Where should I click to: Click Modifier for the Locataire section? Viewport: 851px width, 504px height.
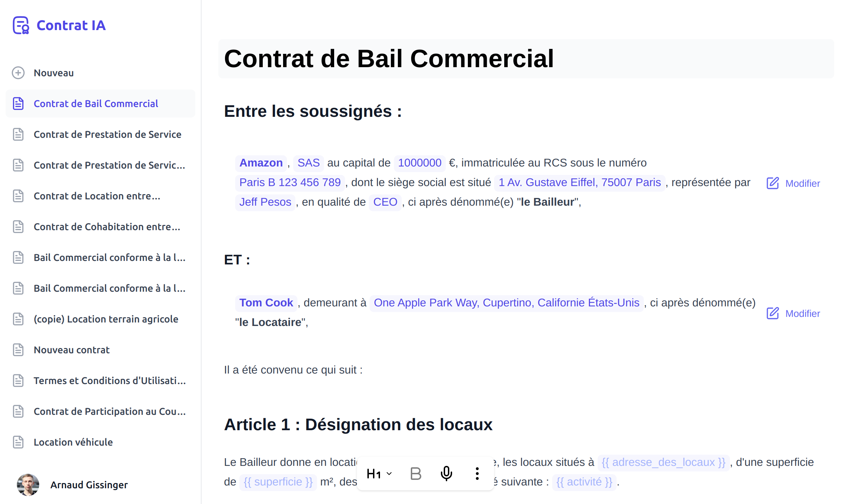tap(793, 313)
